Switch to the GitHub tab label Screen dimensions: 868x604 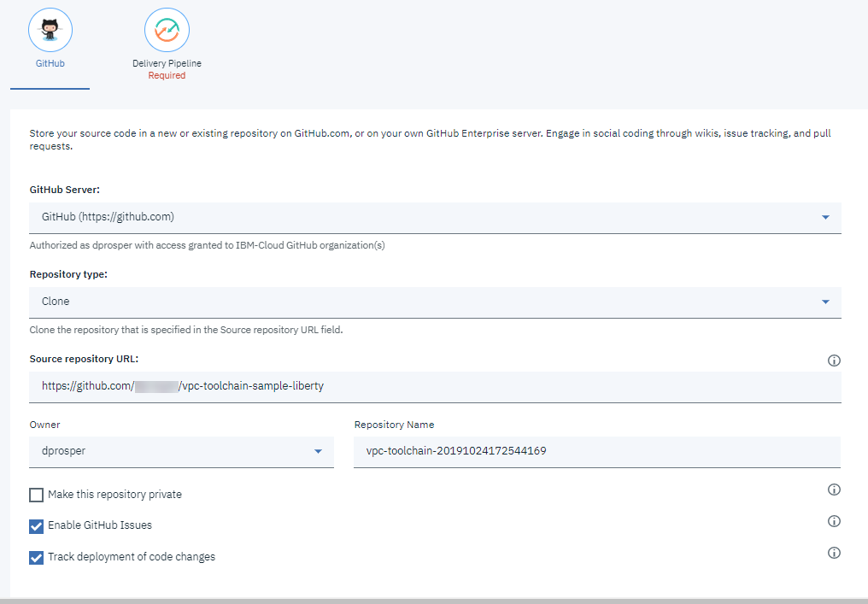click(x=50, y=63)
